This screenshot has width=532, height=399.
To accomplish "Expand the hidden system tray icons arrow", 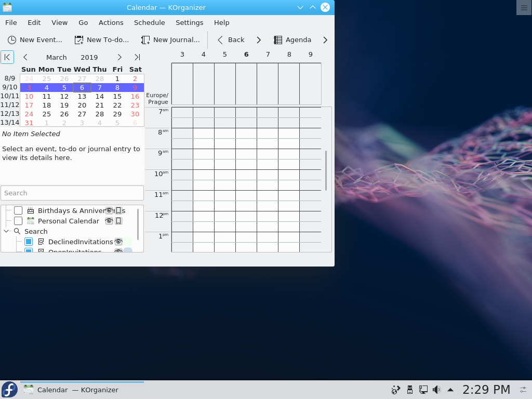I will (450, 390).
